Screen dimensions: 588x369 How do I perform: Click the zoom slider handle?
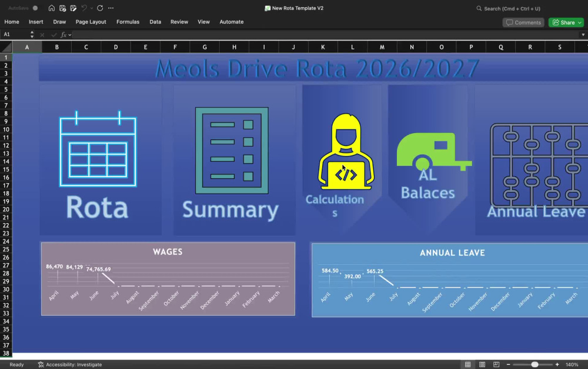pyautogui.click(x=534, y=364)
